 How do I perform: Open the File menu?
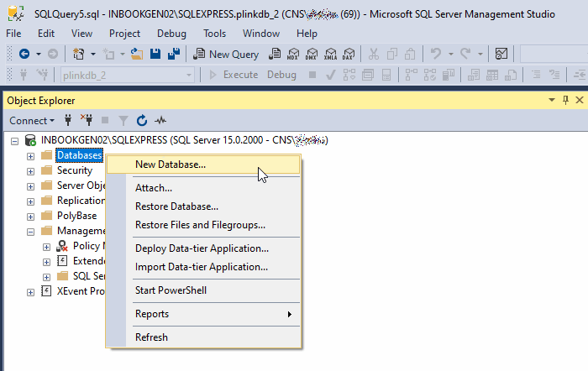tap(13, 34)
